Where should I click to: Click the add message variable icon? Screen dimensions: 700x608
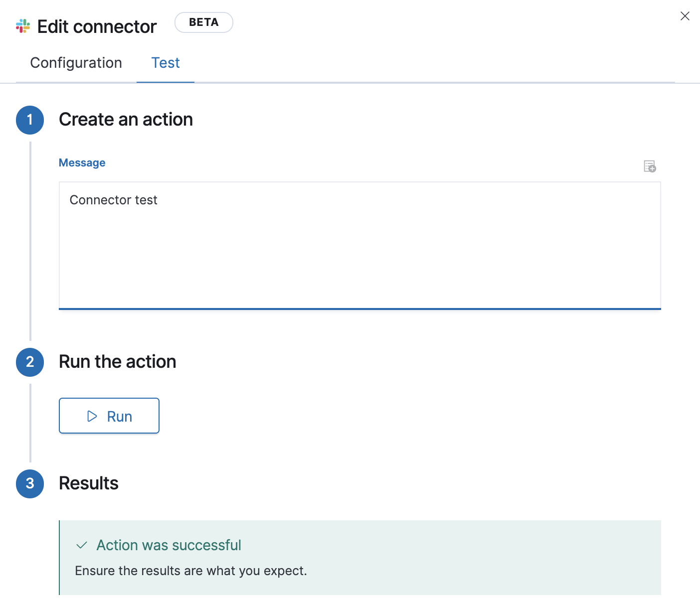click(650, 166)
